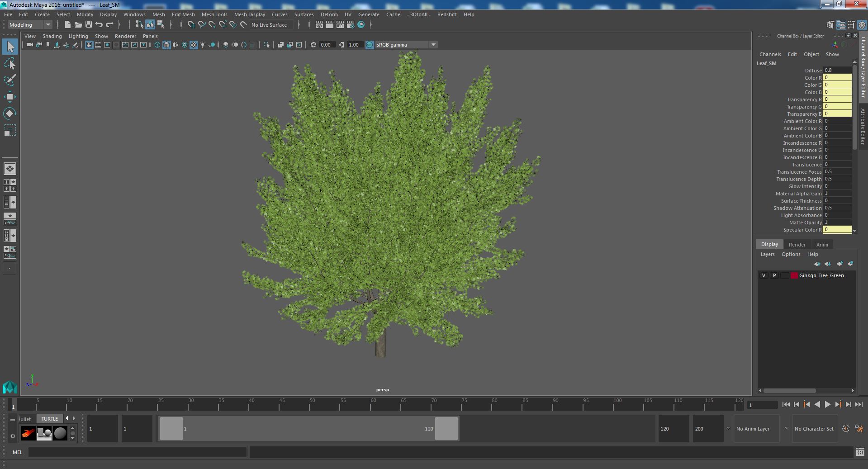The height and width of the screenshot is (469, 868).
Task: Open the Render View window icon
Action: 319,25
